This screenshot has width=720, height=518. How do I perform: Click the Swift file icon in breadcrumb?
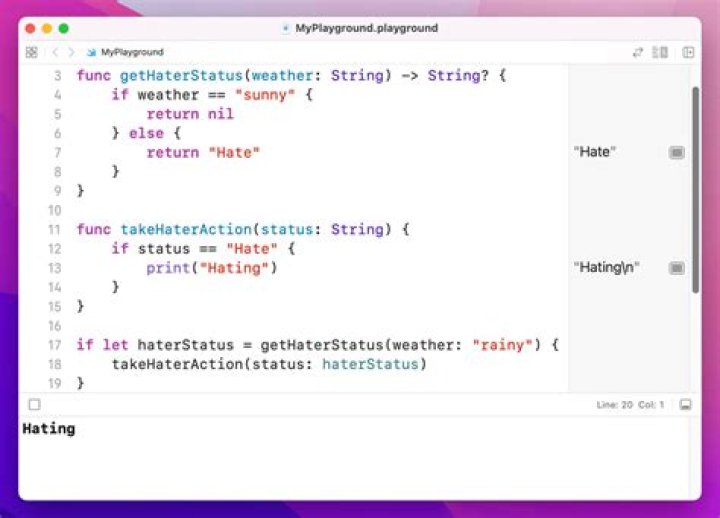tap(92, 52)
